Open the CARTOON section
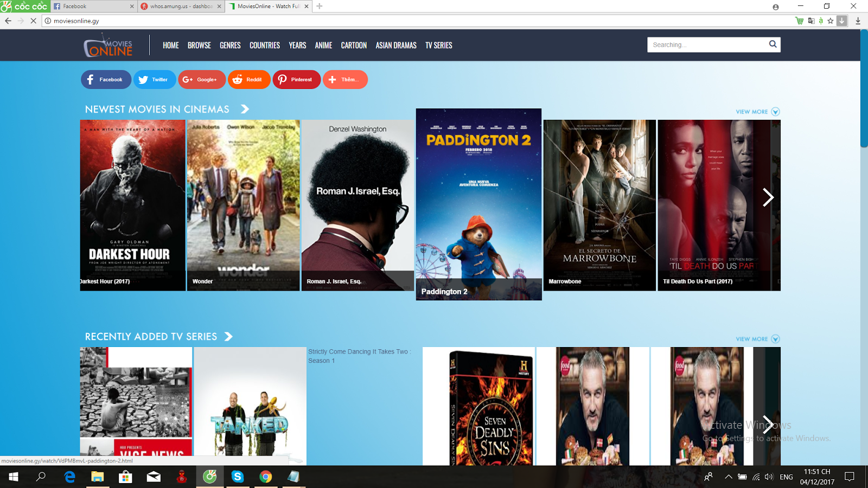Image resolution: width=868 pixels, height=488 pixels. 354,46
